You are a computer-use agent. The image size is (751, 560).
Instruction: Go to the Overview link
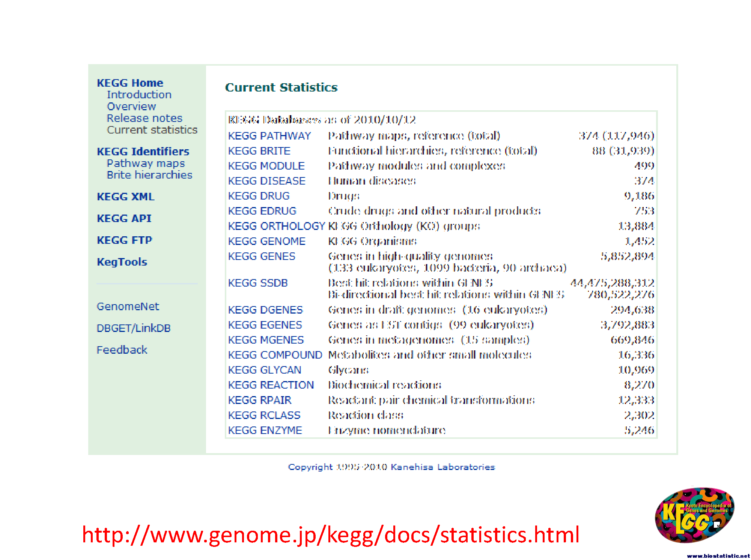point(131,107)
